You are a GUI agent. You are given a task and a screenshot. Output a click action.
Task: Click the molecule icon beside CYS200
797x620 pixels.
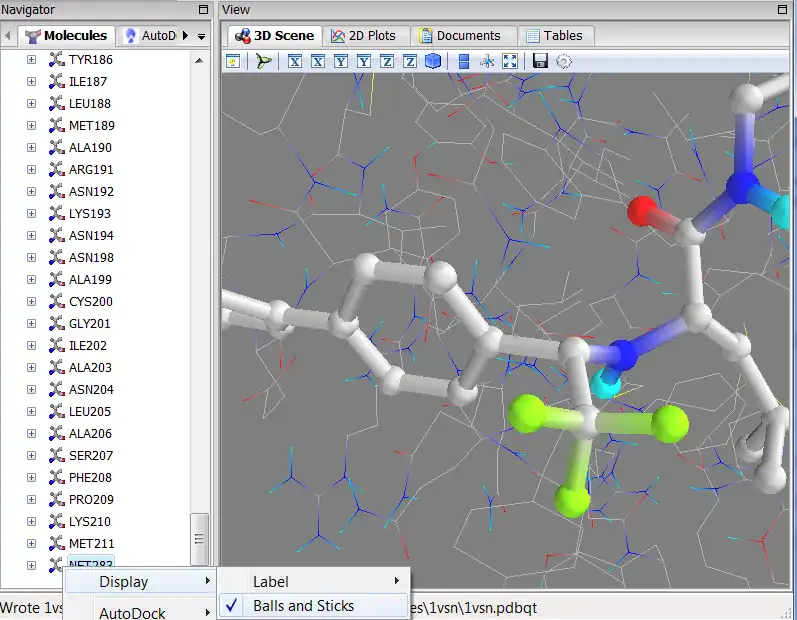coord(56,302)
